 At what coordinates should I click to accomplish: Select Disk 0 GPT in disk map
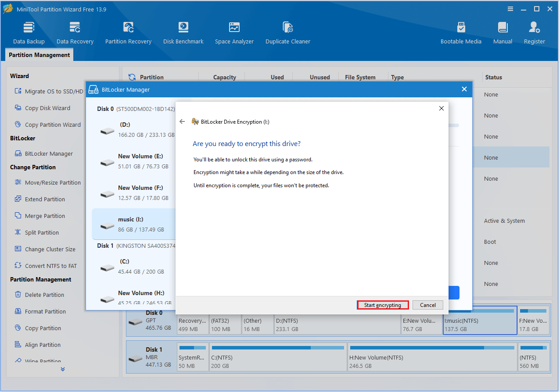coord(151,321)
